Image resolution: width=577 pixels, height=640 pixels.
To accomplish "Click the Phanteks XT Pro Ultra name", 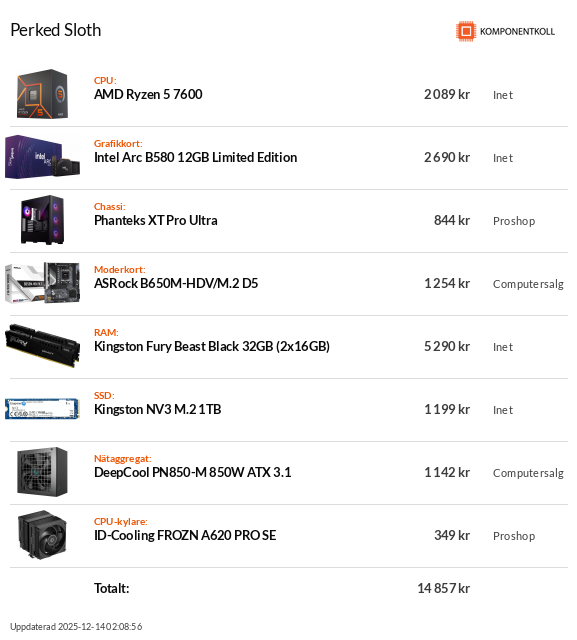I will 155,220.
